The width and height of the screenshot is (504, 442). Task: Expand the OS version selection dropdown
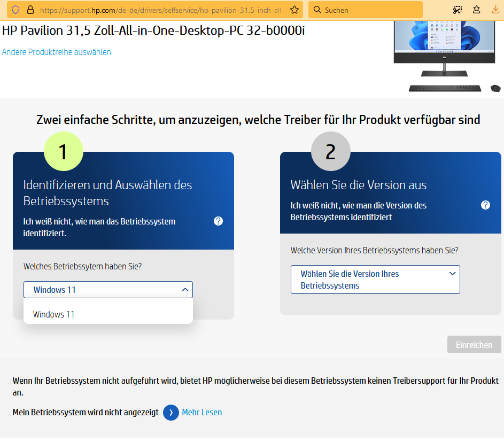pos(375,280)
